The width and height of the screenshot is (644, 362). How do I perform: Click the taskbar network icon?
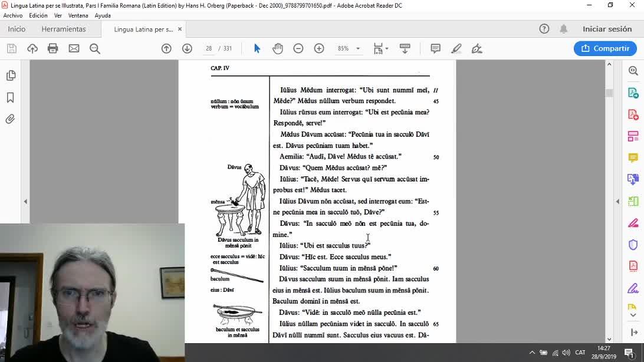pos(556,353)
